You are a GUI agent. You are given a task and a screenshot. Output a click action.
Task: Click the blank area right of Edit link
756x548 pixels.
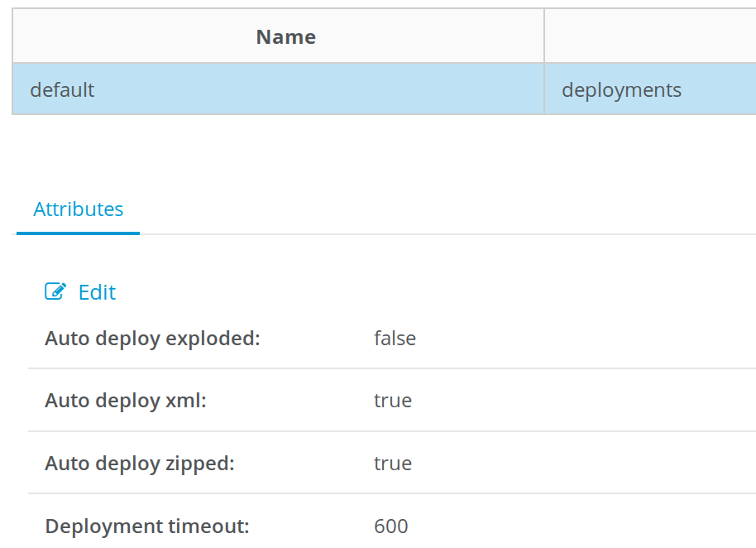pyautogui.click(x=414, y=292)
